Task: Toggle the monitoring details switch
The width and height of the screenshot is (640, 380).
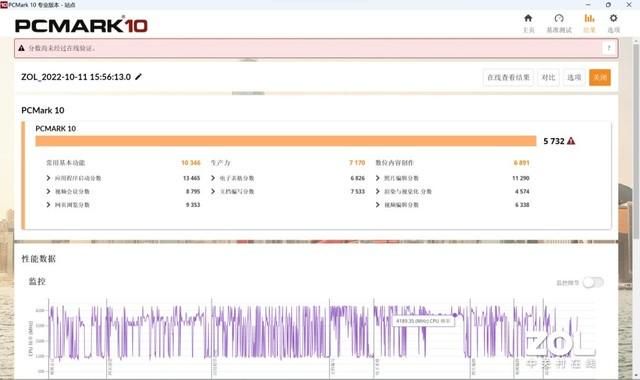Action: [593, 282]
